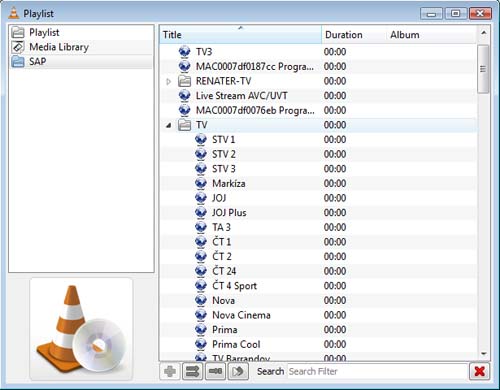Viewport: 500px width, 390px height.
Task: Click the globe icon beside Nova
Action: coord(201,300)
